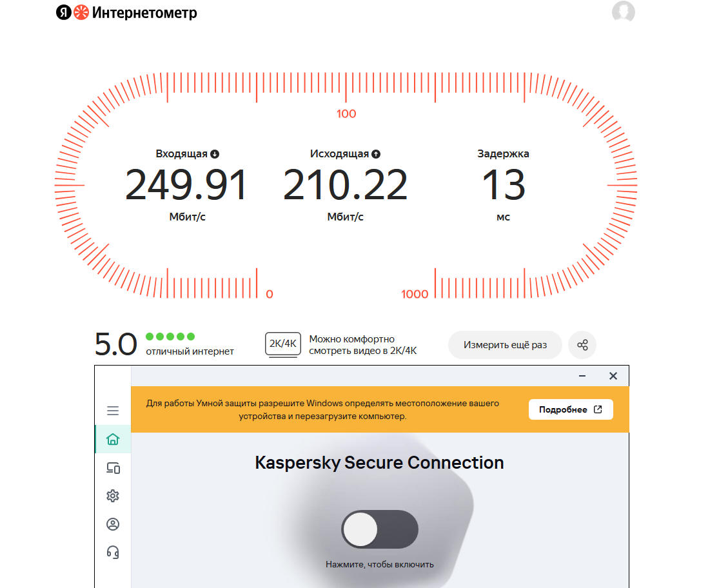Click the отличный интернет label
719x588 pixels.
pos(190,351)
